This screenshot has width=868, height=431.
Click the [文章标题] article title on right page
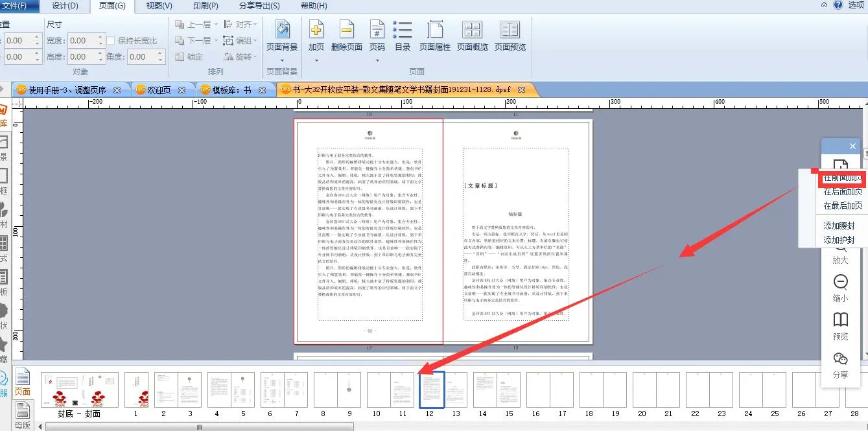481,186
